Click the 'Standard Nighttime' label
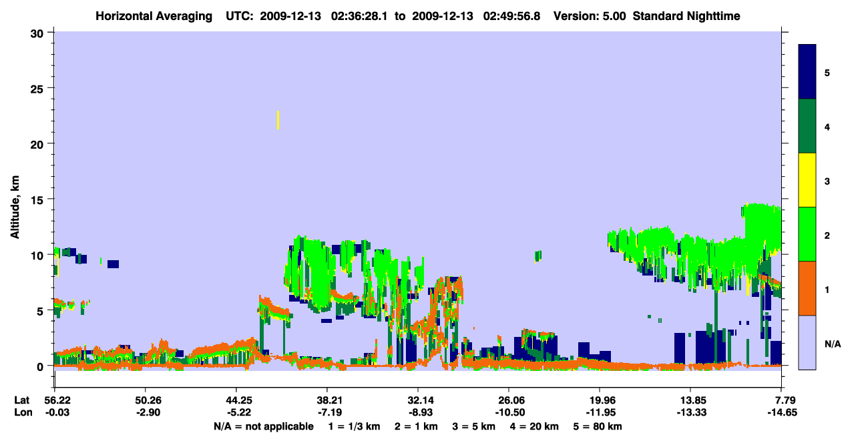 pos(686,16)
